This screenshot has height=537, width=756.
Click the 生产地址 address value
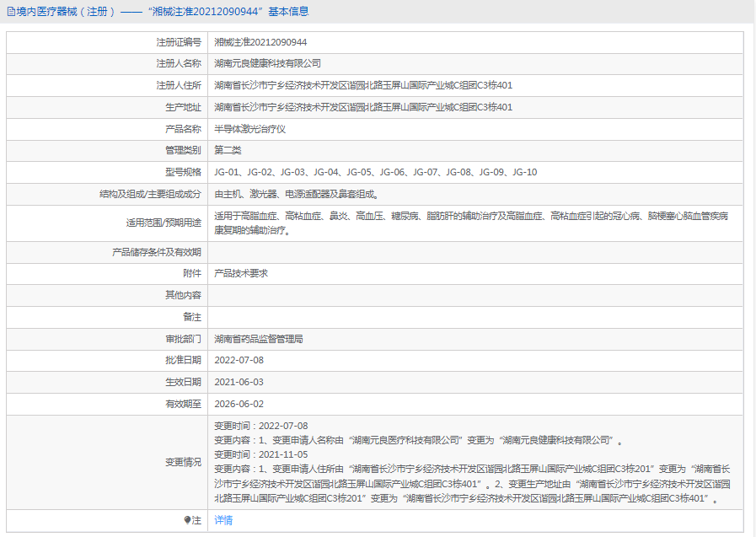(363, 107)
